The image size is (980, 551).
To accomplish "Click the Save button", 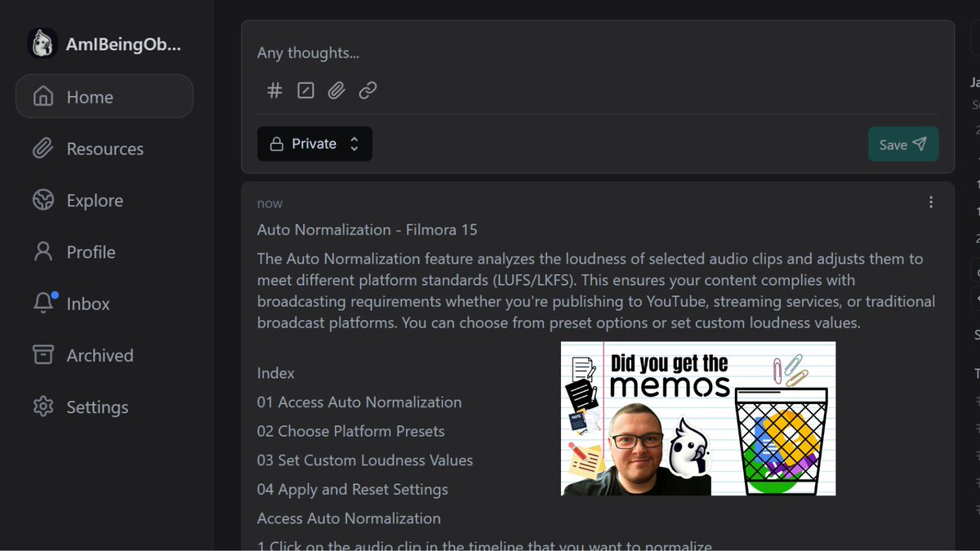I will (x=903, y=144).
